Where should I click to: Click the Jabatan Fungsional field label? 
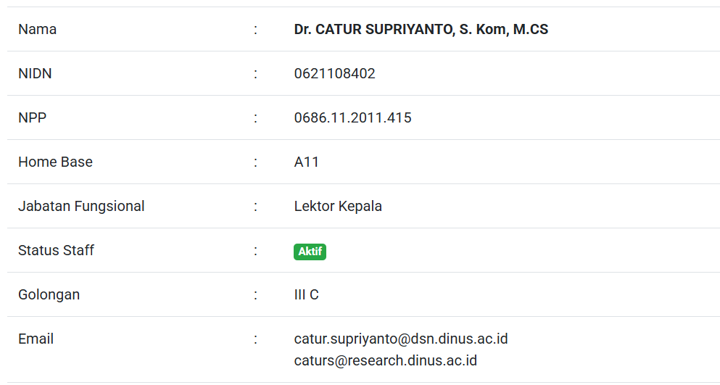(x=81, y=206)
